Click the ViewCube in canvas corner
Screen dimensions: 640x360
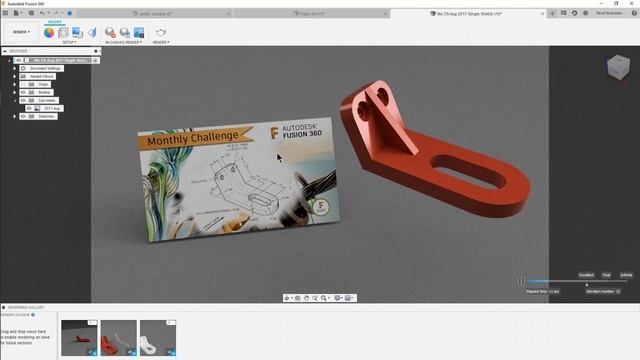tap(618, 67)
